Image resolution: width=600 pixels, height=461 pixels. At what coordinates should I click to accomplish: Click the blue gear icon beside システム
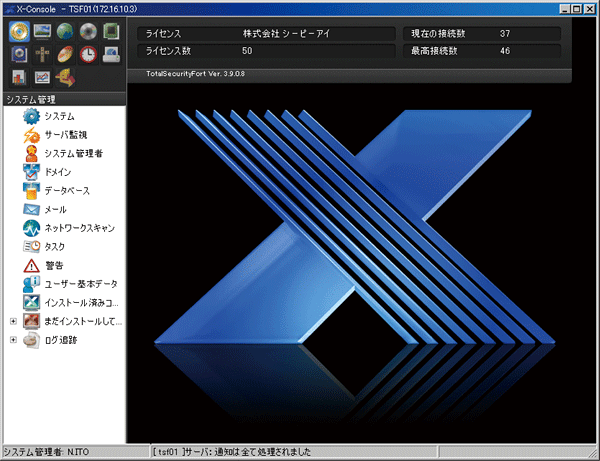31,116
